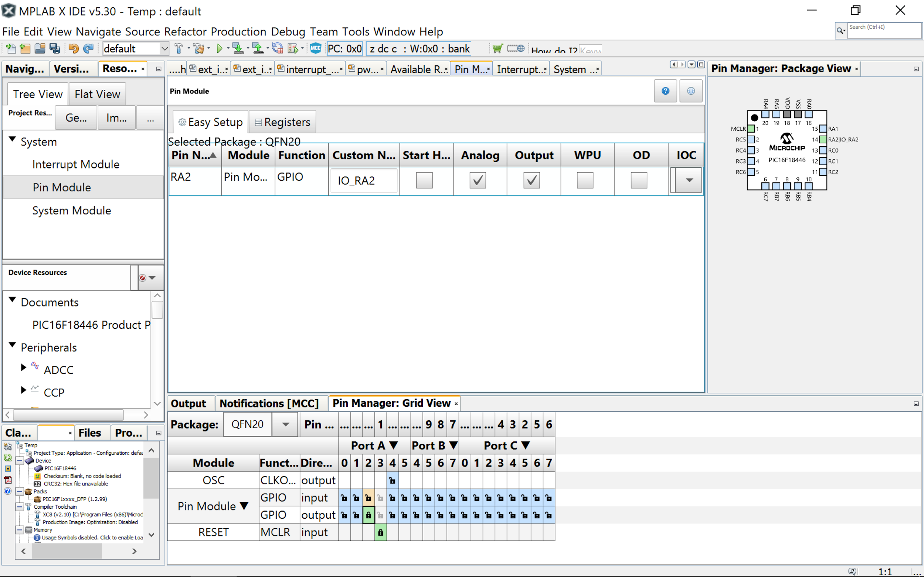Click the green MCLR pin 1 in Package View
Viewport: 924px width, 577px height.
tap(751, 129)
